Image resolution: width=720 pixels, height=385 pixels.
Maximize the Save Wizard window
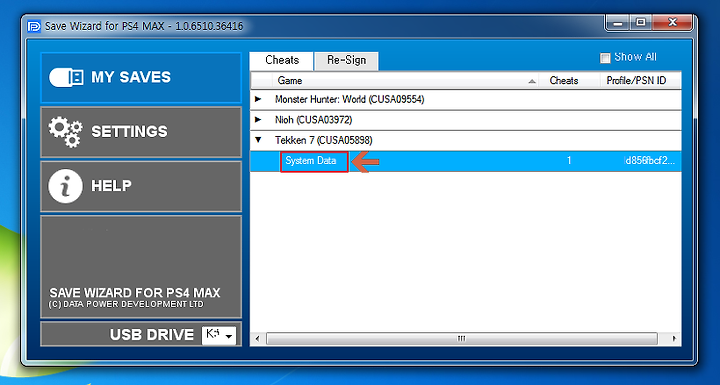point(641,23)
